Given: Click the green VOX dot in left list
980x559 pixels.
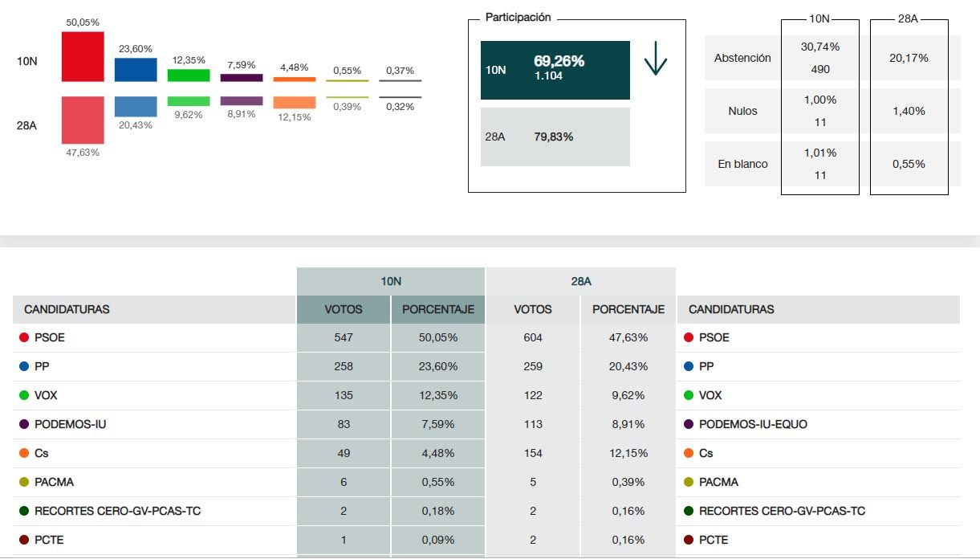Looking at the screenshot, I should (x=24, y=396).
